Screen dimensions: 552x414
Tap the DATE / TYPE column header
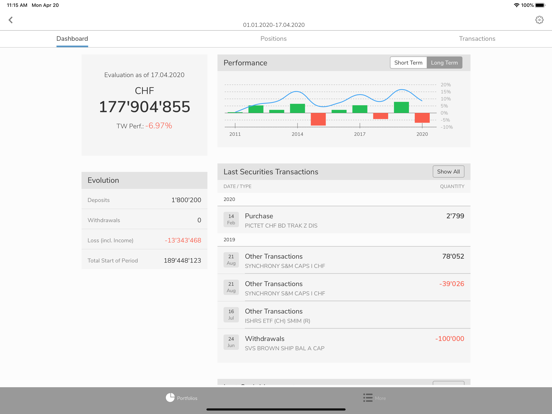(x=237, y=186)
